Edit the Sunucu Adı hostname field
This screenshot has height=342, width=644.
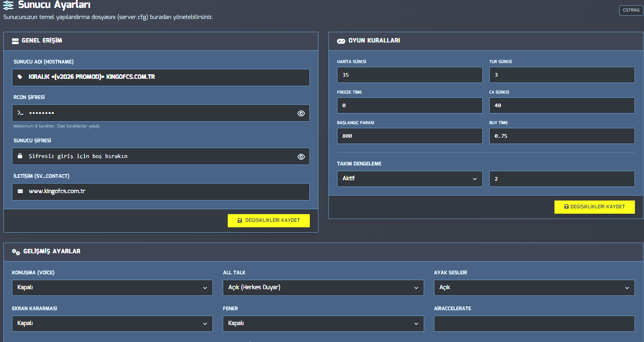click(x=161, y=78)
